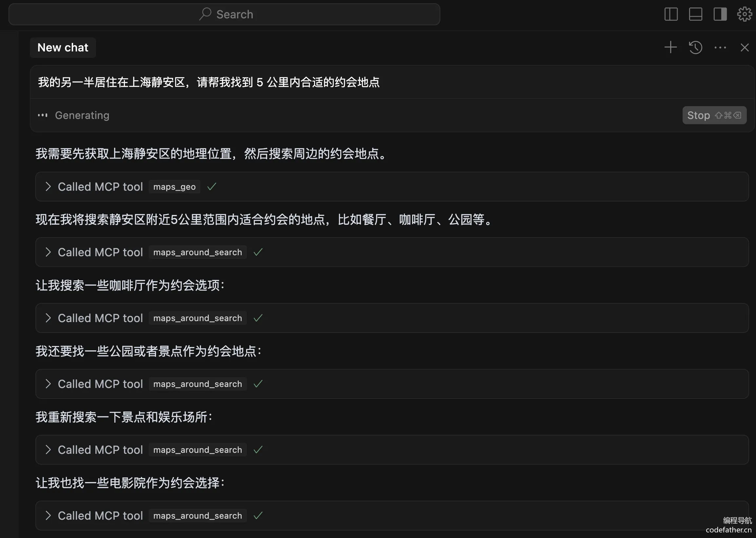Viewport: 756px width, 538px height.
Task: Open the chat panel more options ellipsis
Action: [x=720, y=48]
